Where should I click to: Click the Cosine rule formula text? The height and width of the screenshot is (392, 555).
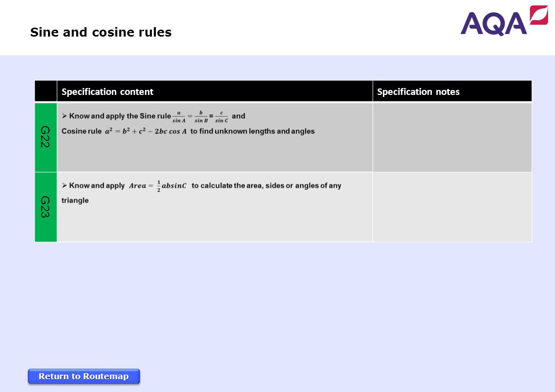pos(145,131)
